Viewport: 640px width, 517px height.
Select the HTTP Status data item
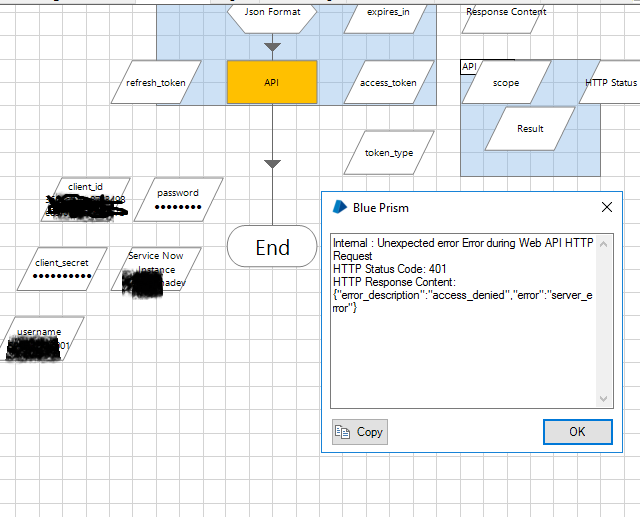click(x=610, y=82)
